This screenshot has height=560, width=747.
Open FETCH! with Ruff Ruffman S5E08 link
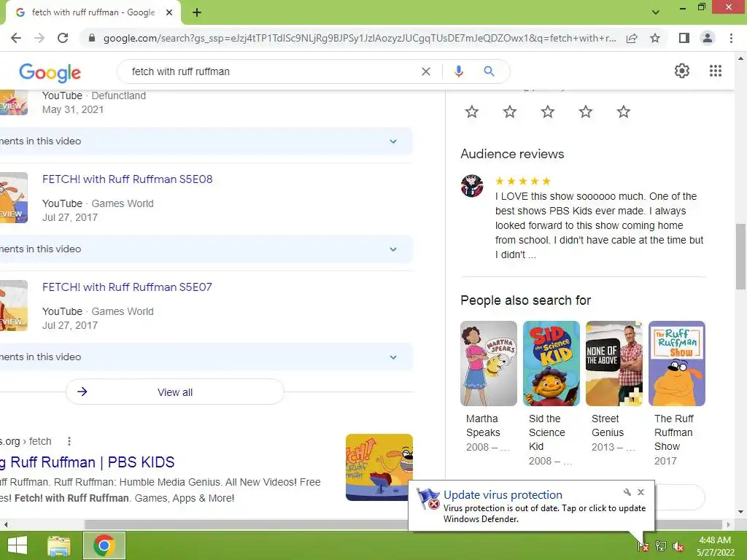pyautogui.click(x=127, y=179)
